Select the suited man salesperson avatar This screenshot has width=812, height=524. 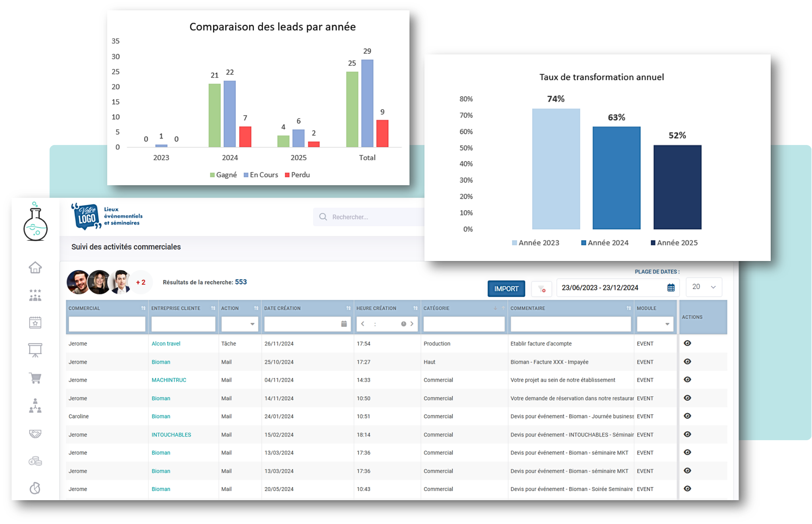[120, 282]
